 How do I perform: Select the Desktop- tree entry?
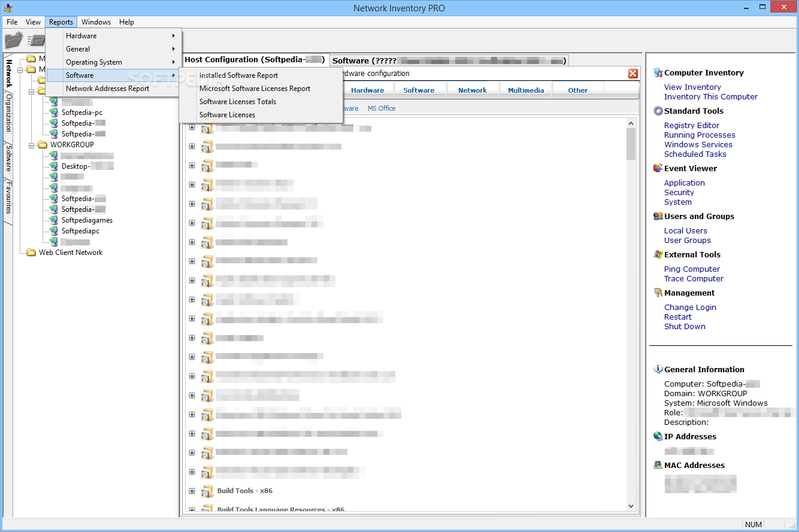click(87, 166)
